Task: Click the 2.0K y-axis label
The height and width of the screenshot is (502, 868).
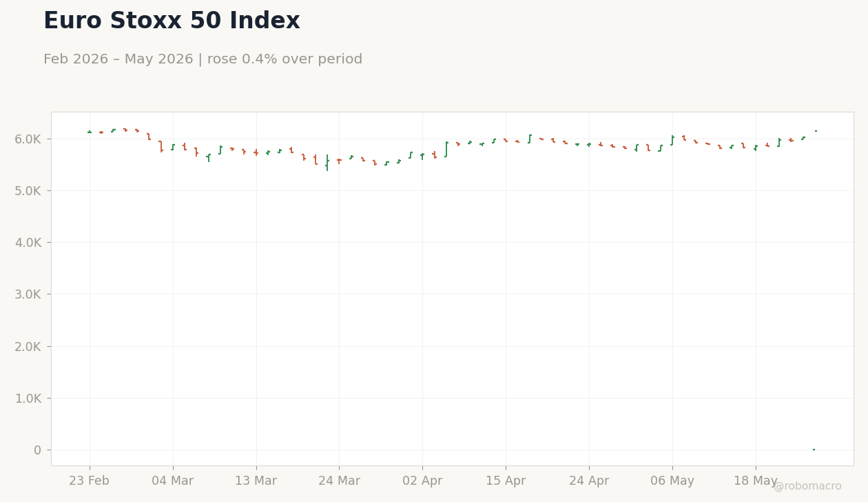Action: point(28,346)
